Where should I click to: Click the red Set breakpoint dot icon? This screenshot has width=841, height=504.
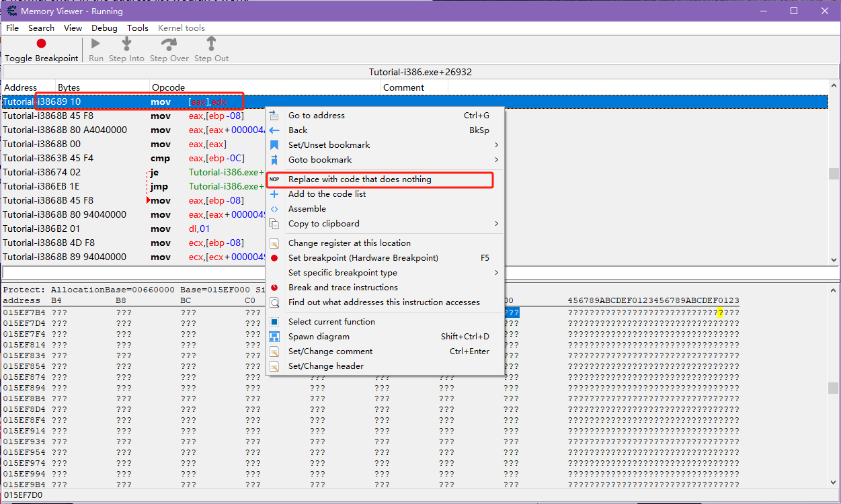tap(274, 258)
